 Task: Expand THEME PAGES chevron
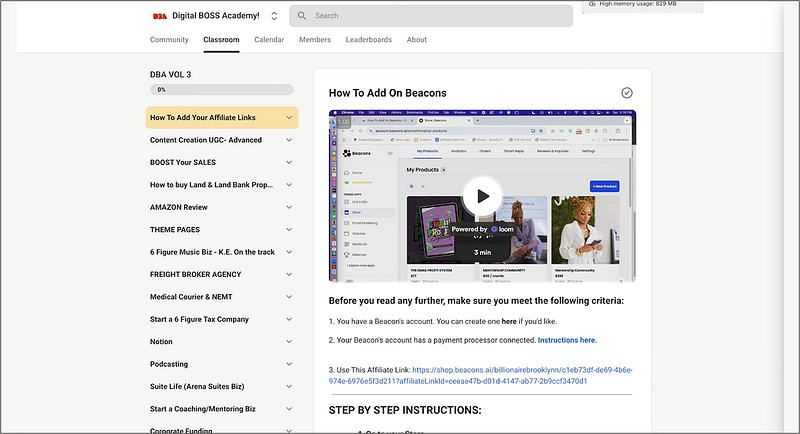point(289,230)
